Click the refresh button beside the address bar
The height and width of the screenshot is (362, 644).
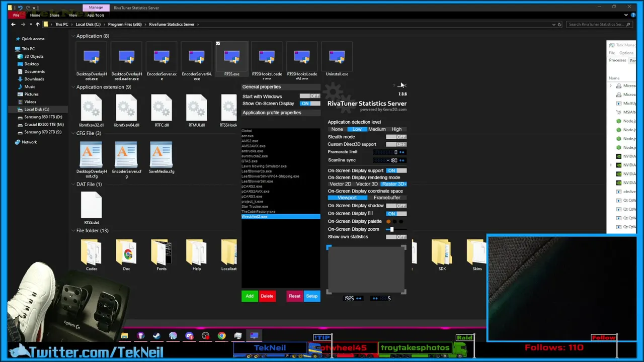coord(559,24)
